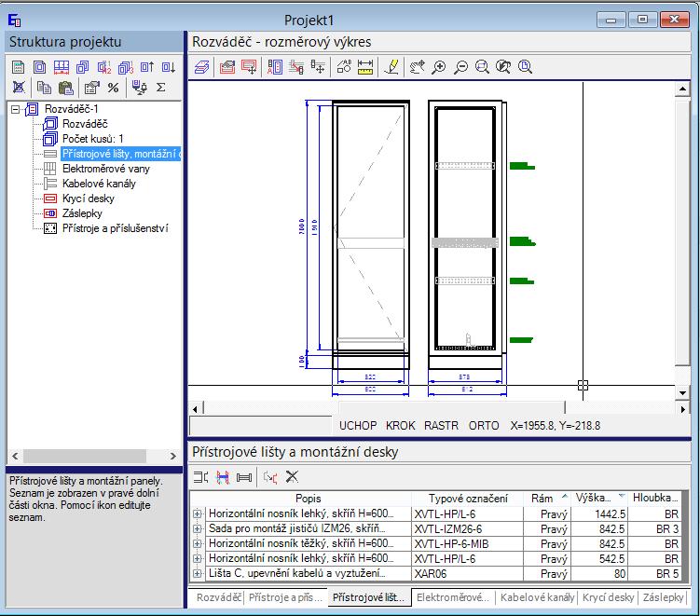The width and height of the screenshot is (700, 616).
Task: Select the yellow pencil drawing tool
Action: pyautogui.click(x=391, y=67)
